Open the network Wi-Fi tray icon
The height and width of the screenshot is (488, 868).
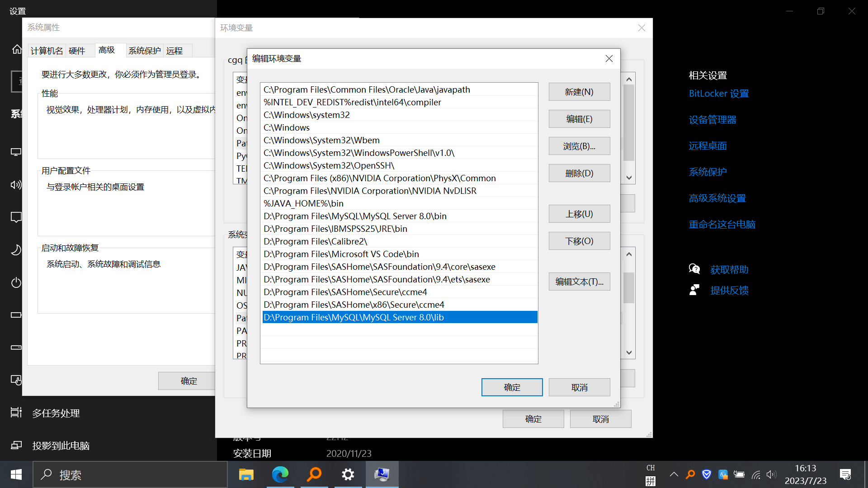[x=756, y=474]
